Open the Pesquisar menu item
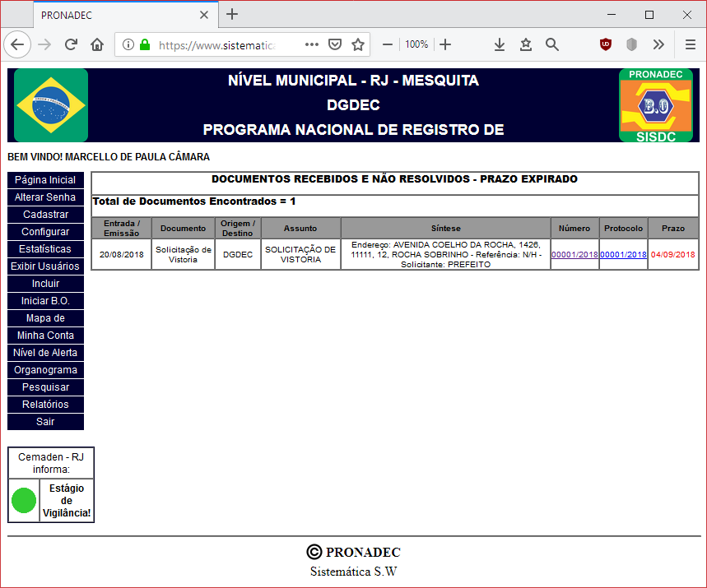 (45, 387)
